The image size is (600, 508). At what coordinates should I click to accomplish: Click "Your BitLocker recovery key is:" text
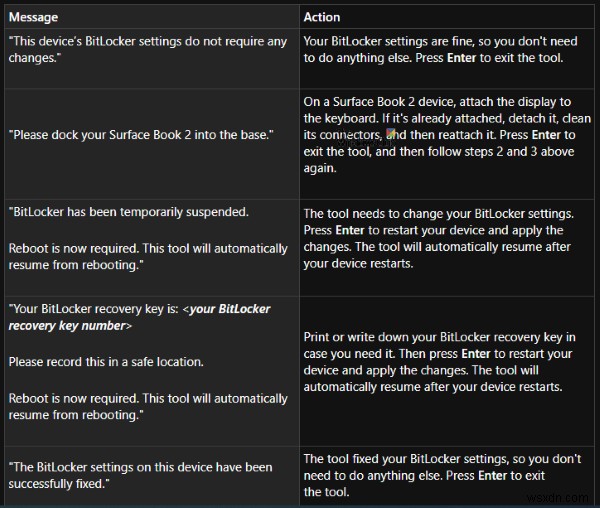94,309
